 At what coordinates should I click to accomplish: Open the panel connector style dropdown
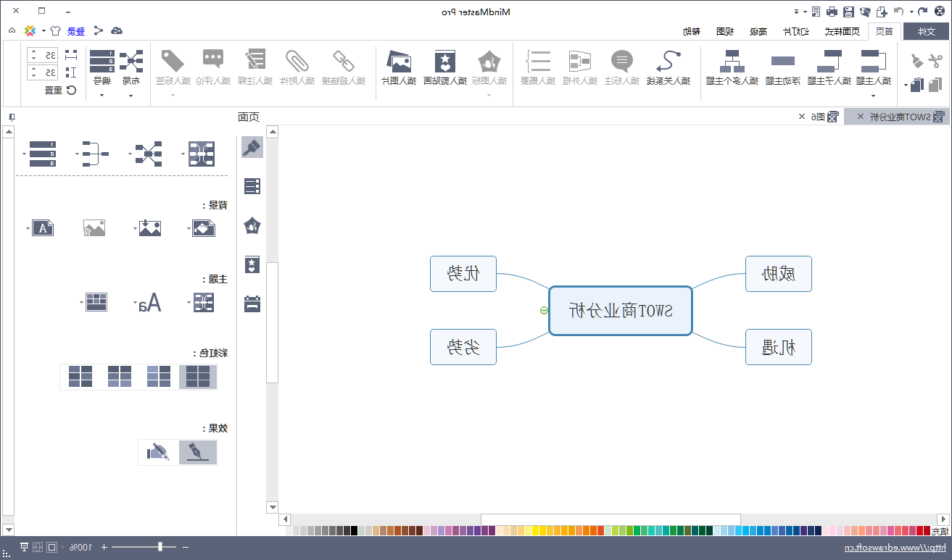coord(77,154)
